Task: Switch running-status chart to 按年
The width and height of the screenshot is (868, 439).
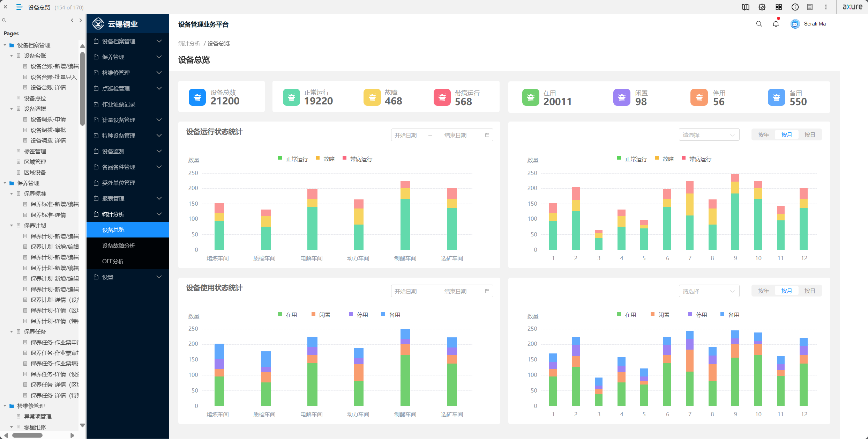Action: point(763,135)
